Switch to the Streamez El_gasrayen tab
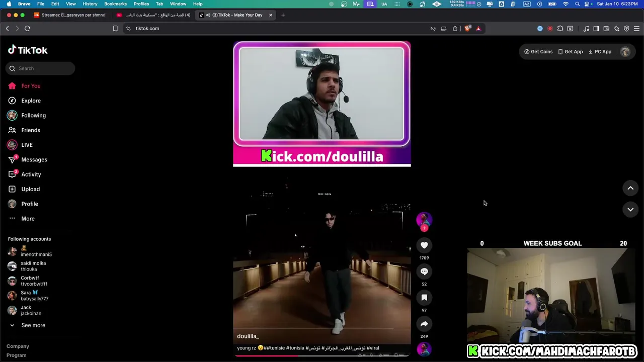The image size is (644, 362). (x=70, y=15)
